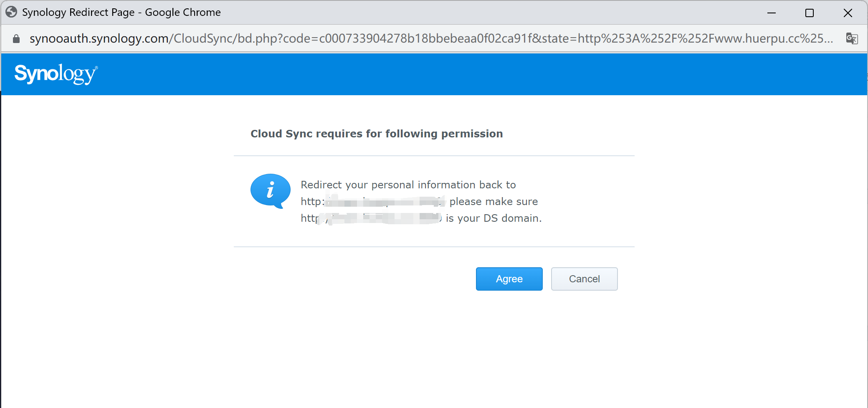Click the globe icon in the title bar
This screenshot has height=408, width=868.
pos(11,12)
